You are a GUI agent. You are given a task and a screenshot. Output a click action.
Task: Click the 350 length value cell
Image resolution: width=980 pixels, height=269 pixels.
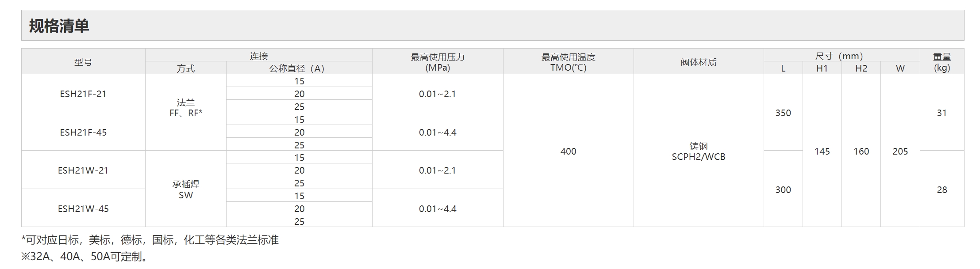[783, 113]
